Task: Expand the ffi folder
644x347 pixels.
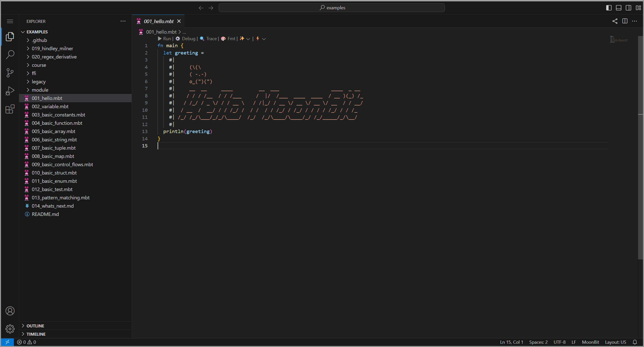Action: click(x=75, y=73)
